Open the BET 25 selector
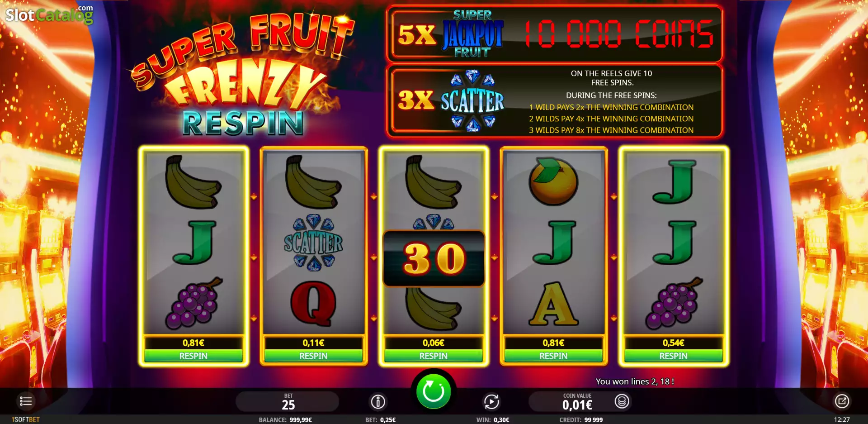This screenshot has height=424, width=868. [x=288, y=402]
